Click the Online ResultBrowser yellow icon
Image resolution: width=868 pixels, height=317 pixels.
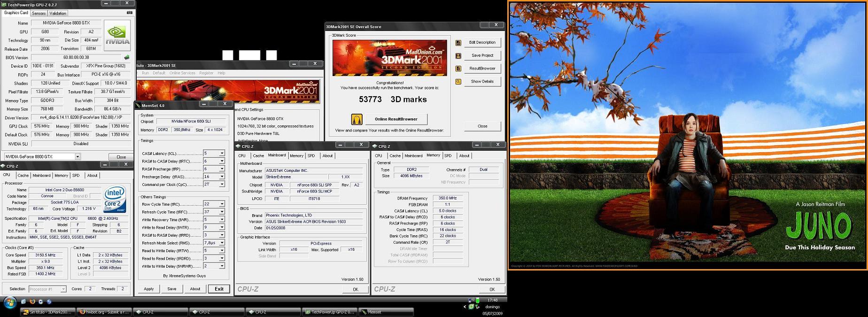pos(357,119)
